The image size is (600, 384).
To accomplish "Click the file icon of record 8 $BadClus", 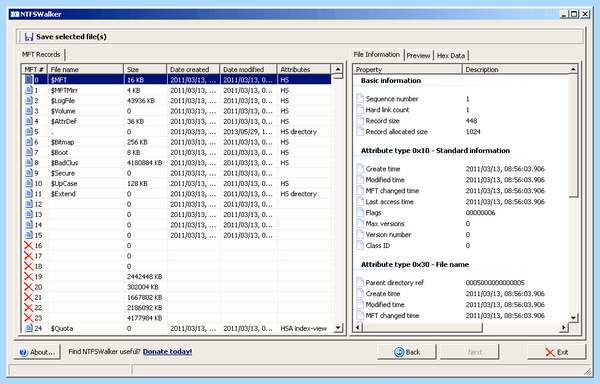I will (x=29, y=163).
